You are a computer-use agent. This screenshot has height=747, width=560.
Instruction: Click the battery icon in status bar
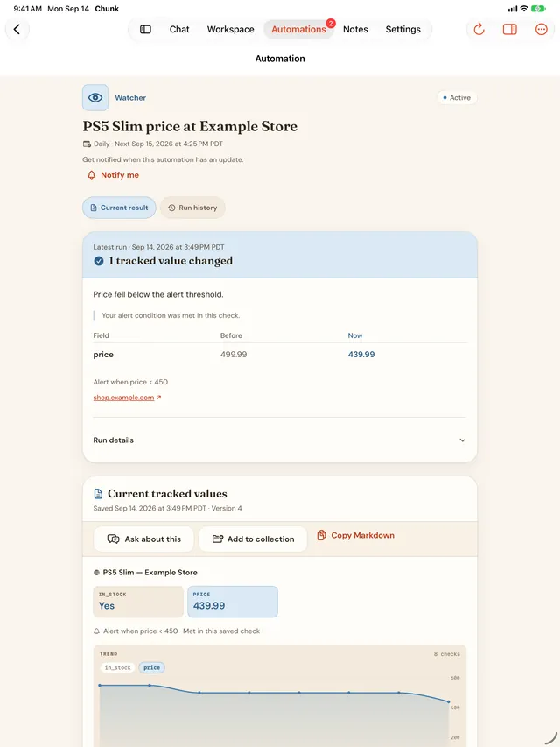click(x=539, y=9)
